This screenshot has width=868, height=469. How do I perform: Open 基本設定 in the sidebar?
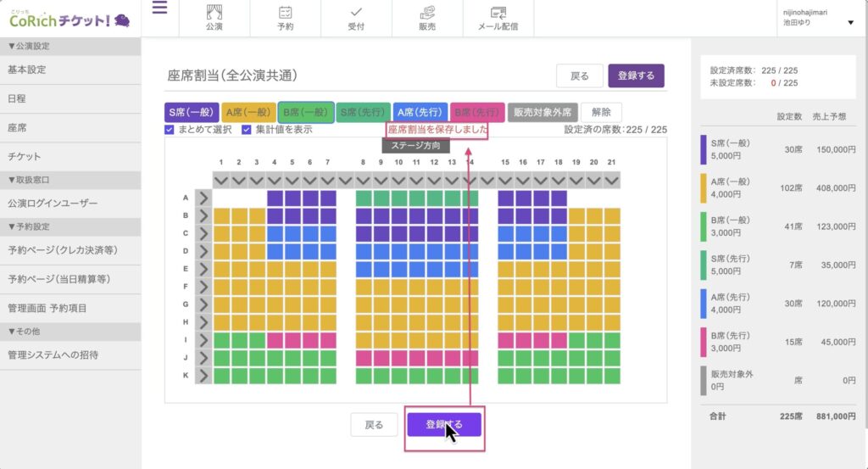[27, 70]
